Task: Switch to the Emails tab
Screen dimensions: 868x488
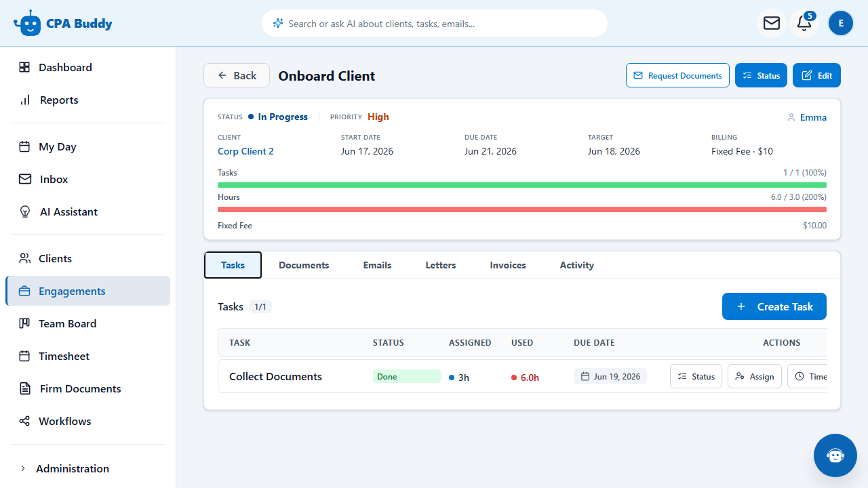Action: coord(377,265)
